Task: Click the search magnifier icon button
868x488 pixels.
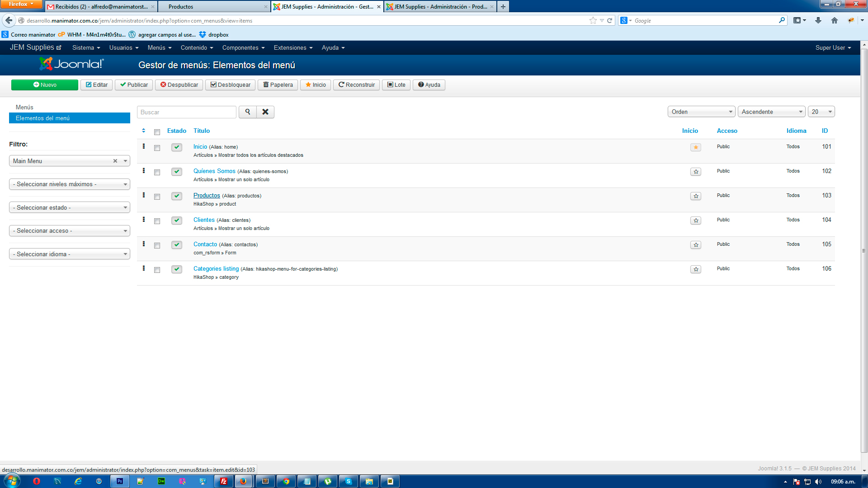Action: 247,112
